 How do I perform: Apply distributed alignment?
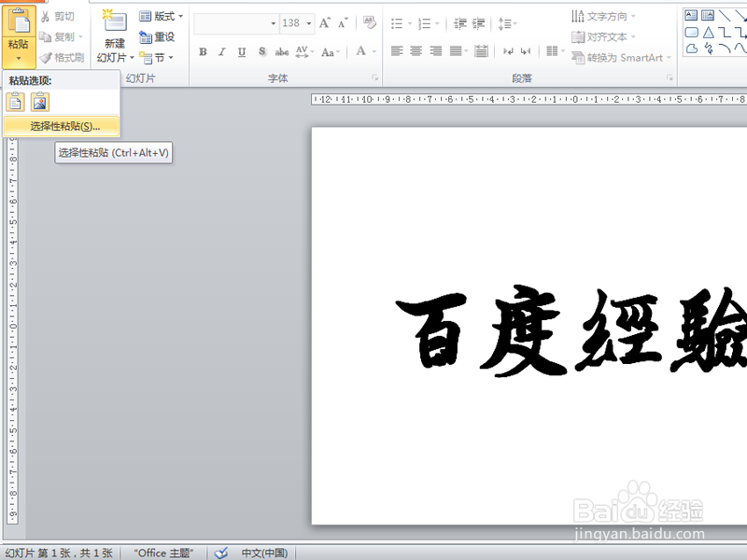pyautogui.click(x=481, y=51)
